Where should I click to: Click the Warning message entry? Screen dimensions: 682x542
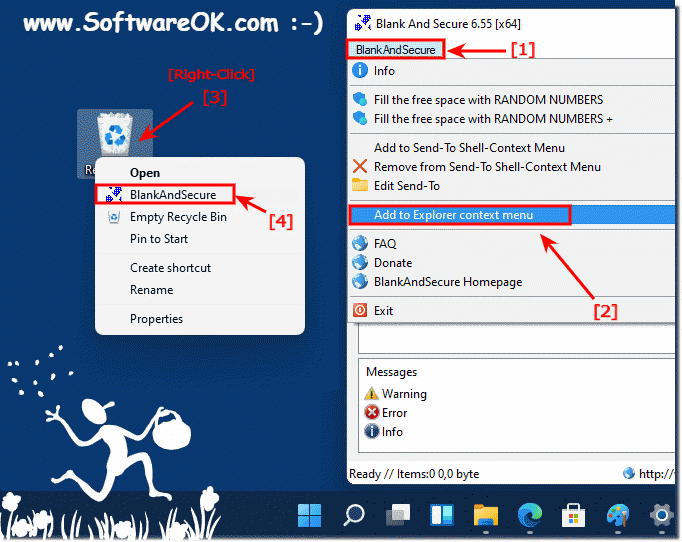[x=404, y=394]
